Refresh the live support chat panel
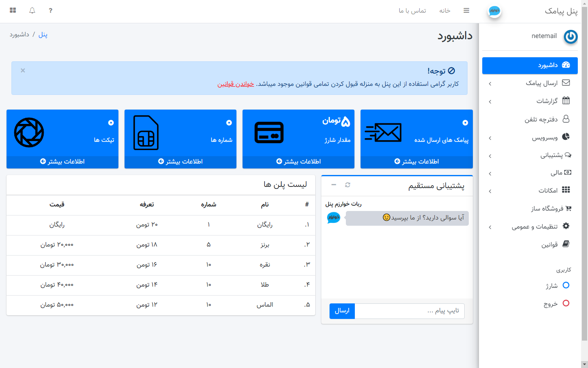The width and height of the screenshot is (588, 368). [347, 185]
